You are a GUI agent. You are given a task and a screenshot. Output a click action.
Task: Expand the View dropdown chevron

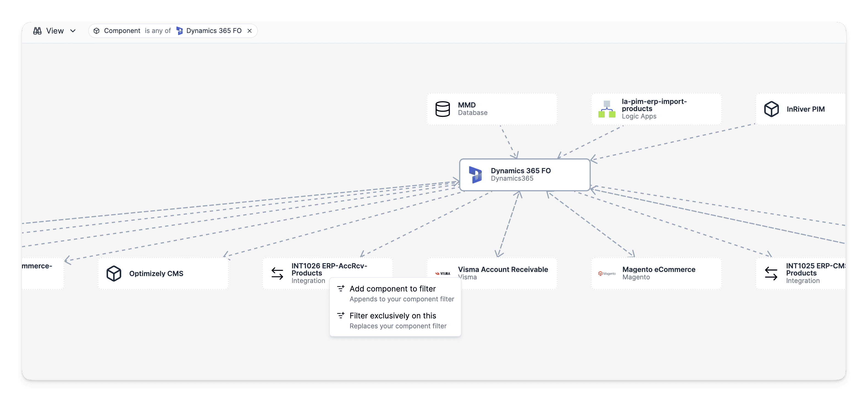coord(73,31)
